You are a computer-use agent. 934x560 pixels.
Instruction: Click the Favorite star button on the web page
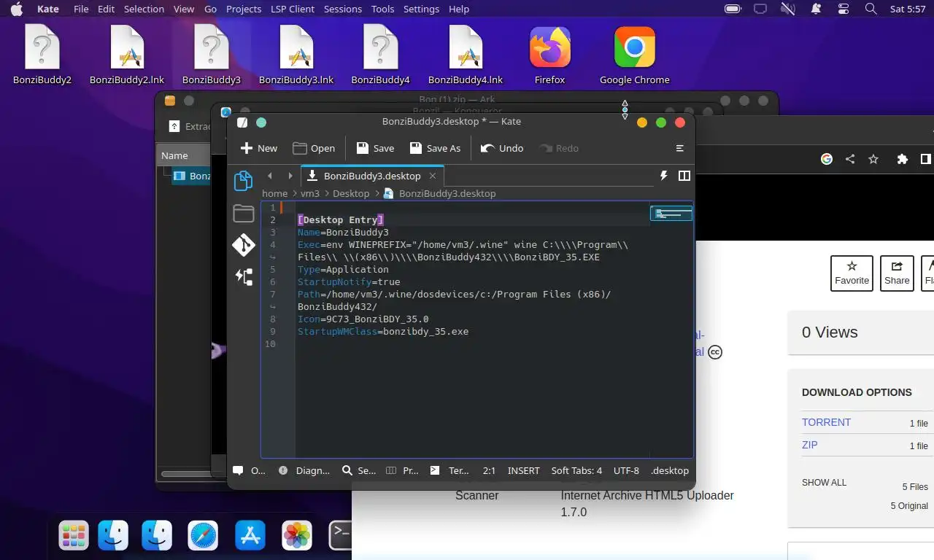tap(852, 273)
